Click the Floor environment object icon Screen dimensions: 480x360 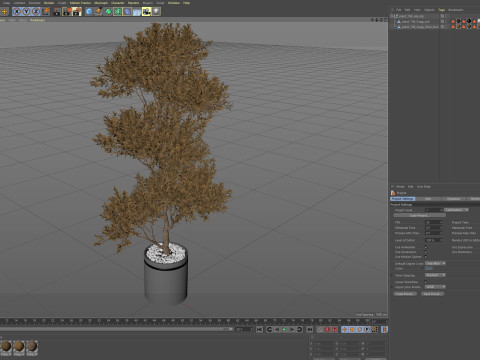[137, 12]
